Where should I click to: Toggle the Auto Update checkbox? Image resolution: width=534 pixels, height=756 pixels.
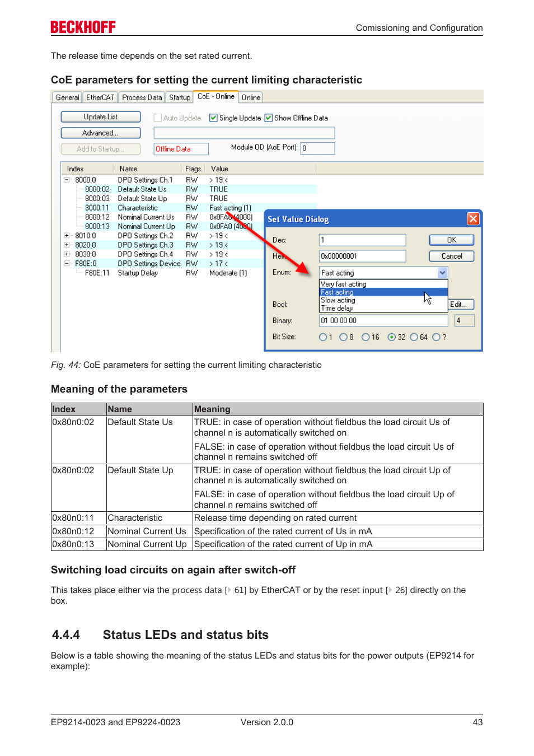pyautogui.click(x=158, y=118)
